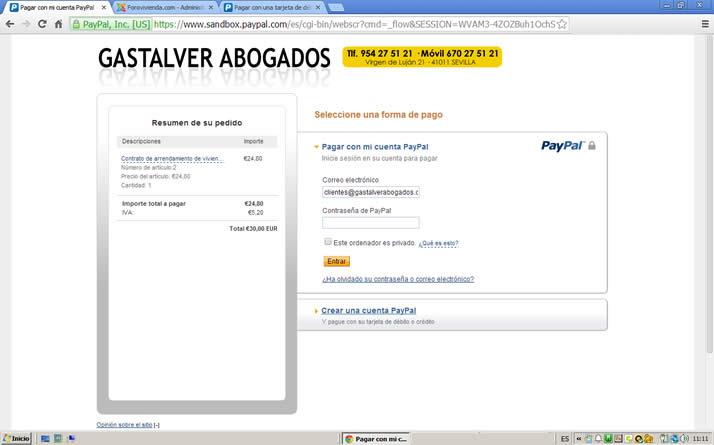Image resolution: width=714 pixels, height=445 pixels.
Task: Bookmark this page with the star icon
Action: [562, 24]
